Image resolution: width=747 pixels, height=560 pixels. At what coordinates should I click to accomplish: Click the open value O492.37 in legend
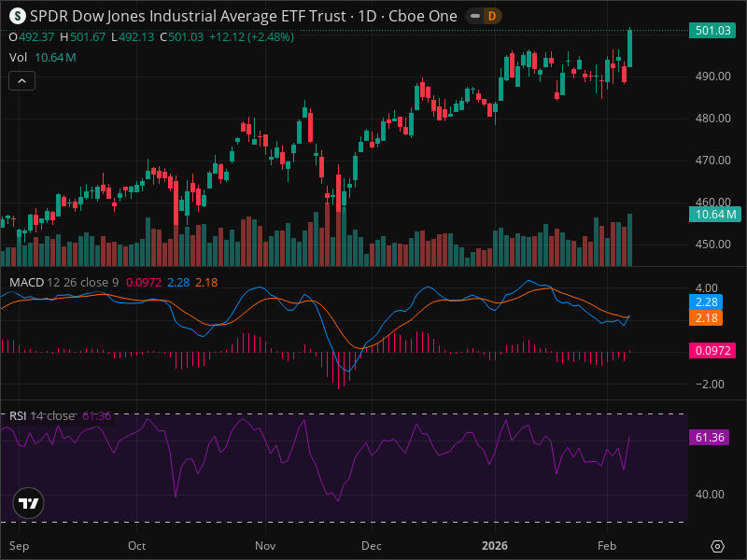pos(32,37)
